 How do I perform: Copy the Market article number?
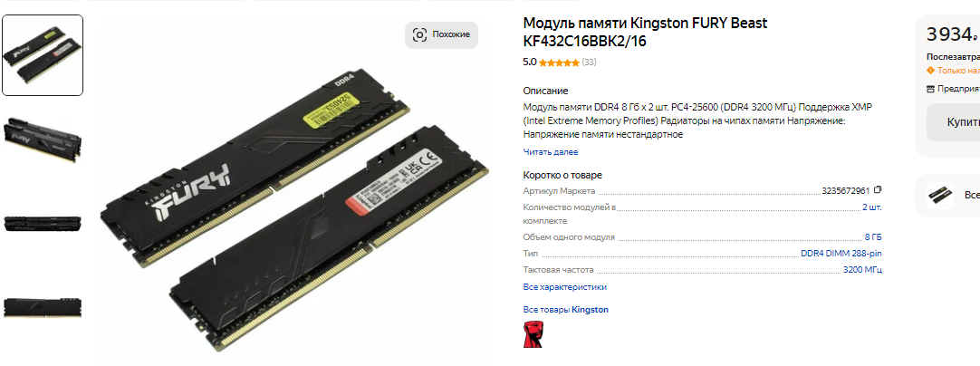pyautogui.click(x=878, y=190)
